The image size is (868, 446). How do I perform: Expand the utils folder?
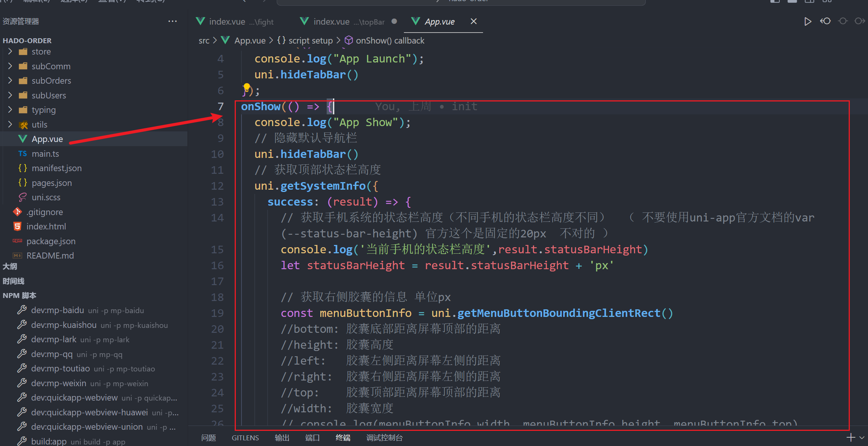point(39,125)
